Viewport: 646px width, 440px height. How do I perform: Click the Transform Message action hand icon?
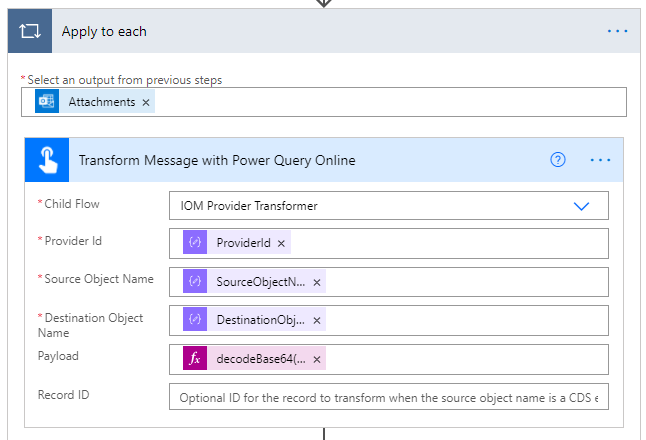(47, 160)
